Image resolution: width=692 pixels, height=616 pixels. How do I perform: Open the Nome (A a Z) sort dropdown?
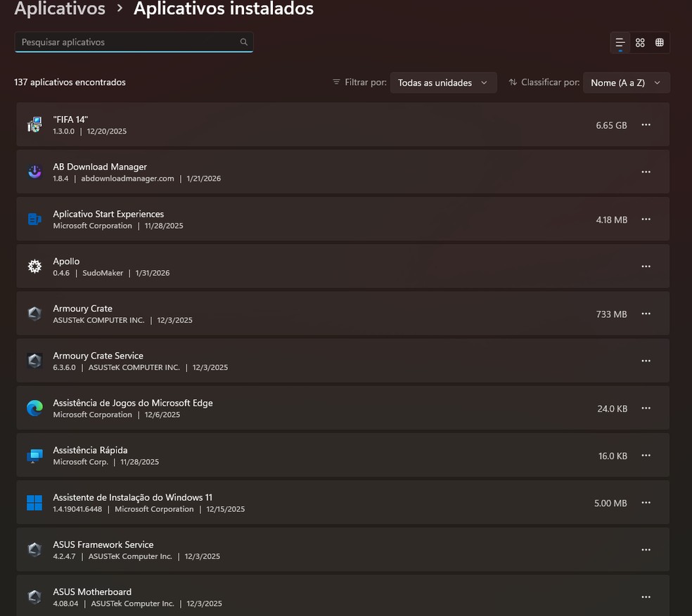click(x=626, y=83)
